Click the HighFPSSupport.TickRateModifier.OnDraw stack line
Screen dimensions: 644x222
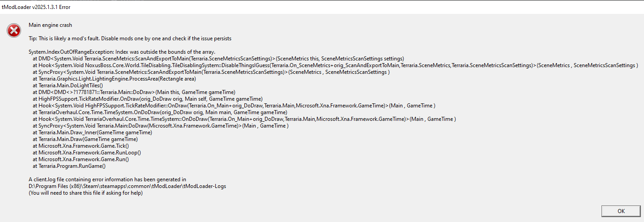coord(147,99)
